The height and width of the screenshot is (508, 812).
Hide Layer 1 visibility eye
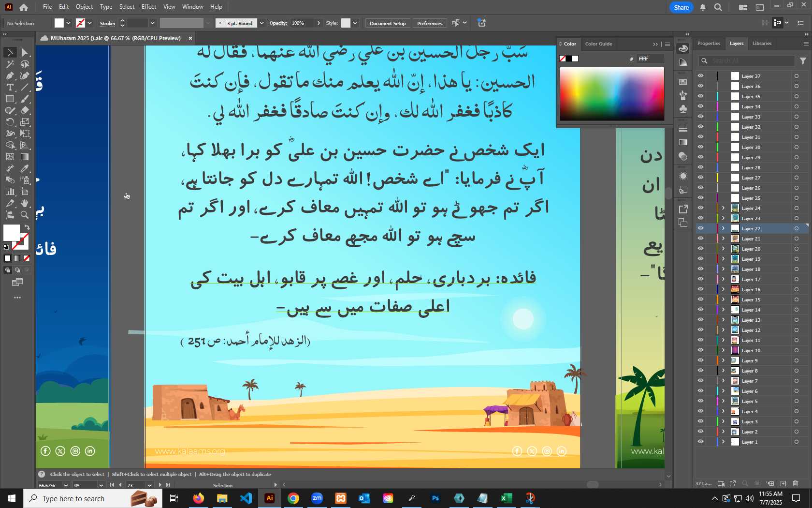pos(700,442)
